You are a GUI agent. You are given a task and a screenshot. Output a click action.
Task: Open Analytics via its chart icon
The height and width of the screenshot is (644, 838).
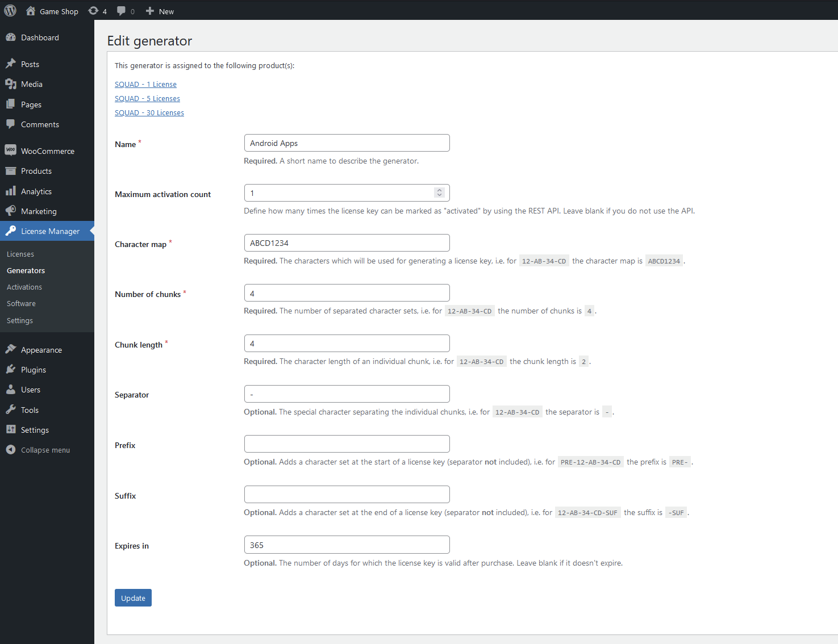click(x=11, y=191)
